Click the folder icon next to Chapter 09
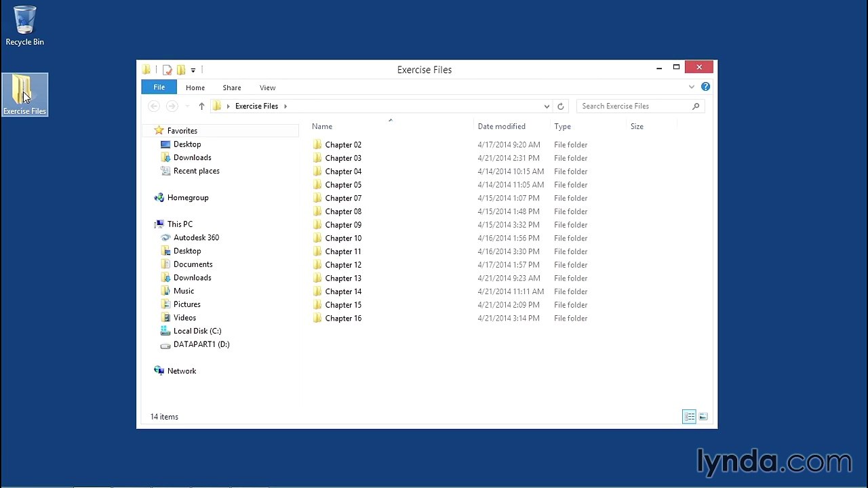868x488 pixels. [317, 225]
